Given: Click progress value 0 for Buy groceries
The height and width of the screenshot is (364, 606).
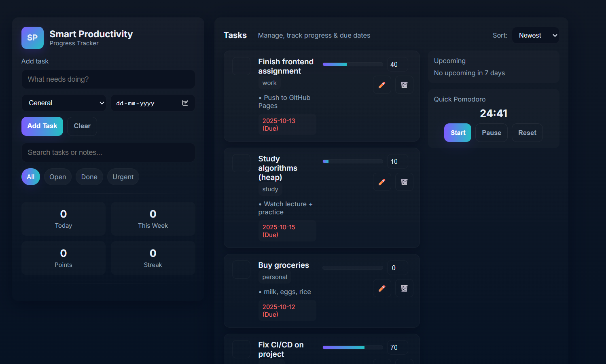Looking at the screenshot, I should [x=397, y=268].
